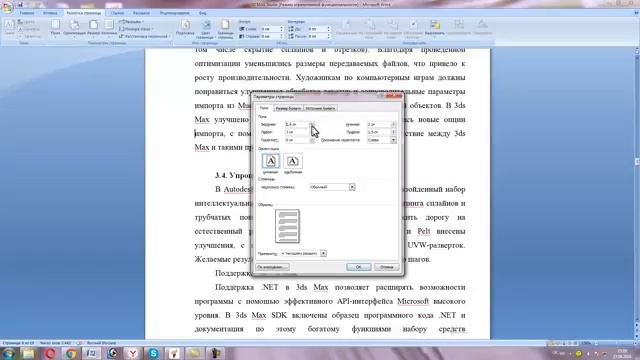640x360 pixels.
Task: Switch to the Главная ribbon tab
Action: pyautogui.click(x=27, y=13)
